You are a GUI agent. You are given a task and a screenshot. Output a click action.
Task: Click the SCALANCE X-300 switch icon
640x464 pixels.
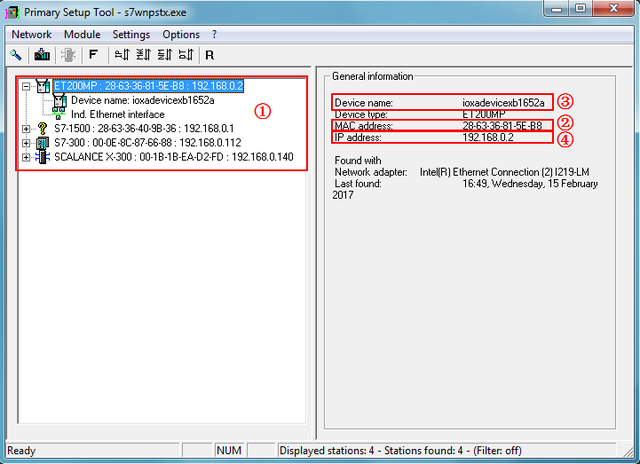pyautogui.click(x=42, y=157)
